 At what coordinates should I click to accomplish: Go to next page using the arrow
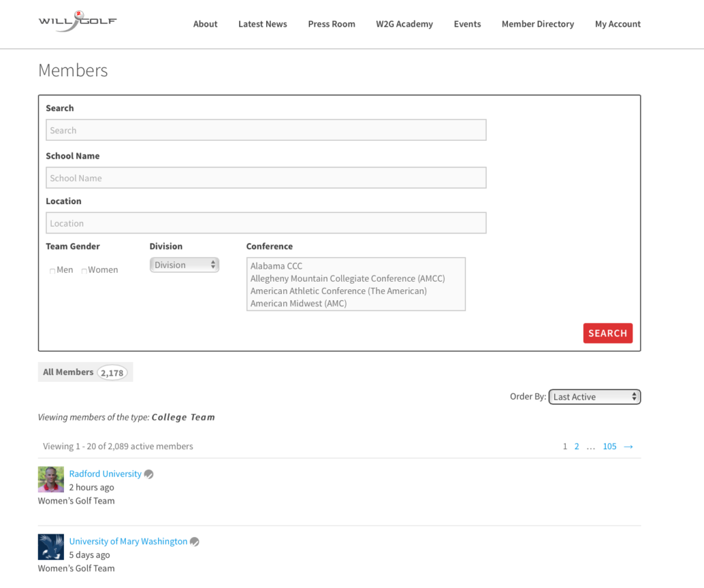tap(628, 446)
